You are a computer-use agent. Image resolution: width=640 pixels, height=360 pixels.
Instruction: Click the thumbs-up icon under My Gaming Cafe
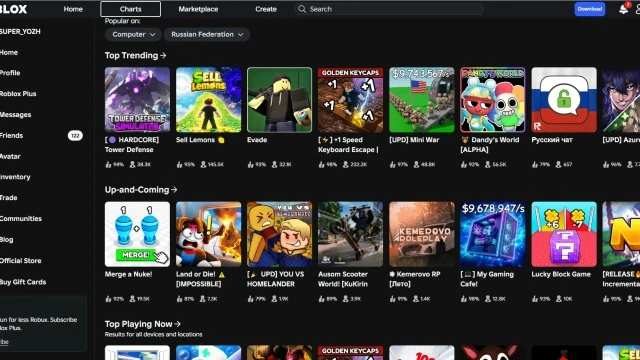pyautogui.click(x=464, y=299)
